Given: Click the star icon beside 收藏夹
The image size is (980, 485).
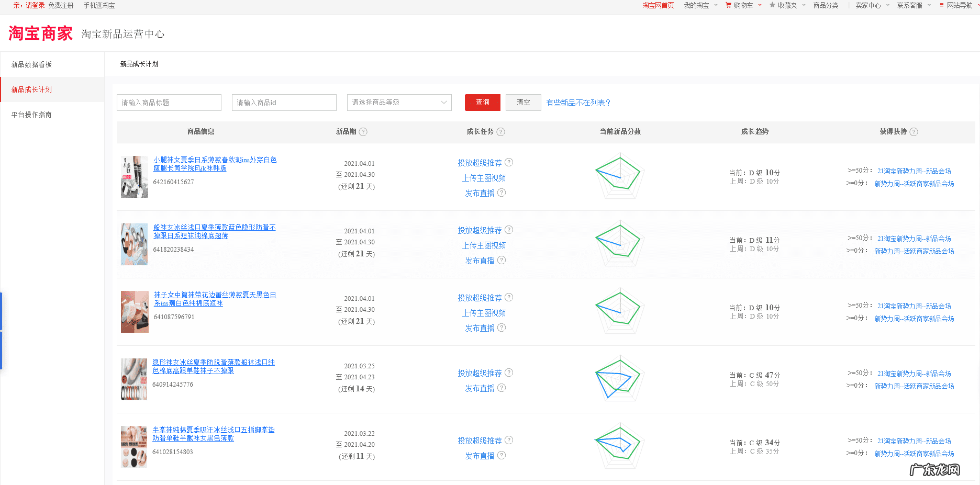Looking at the screenshot, I should pyautogui.click(x=772, y=5).
